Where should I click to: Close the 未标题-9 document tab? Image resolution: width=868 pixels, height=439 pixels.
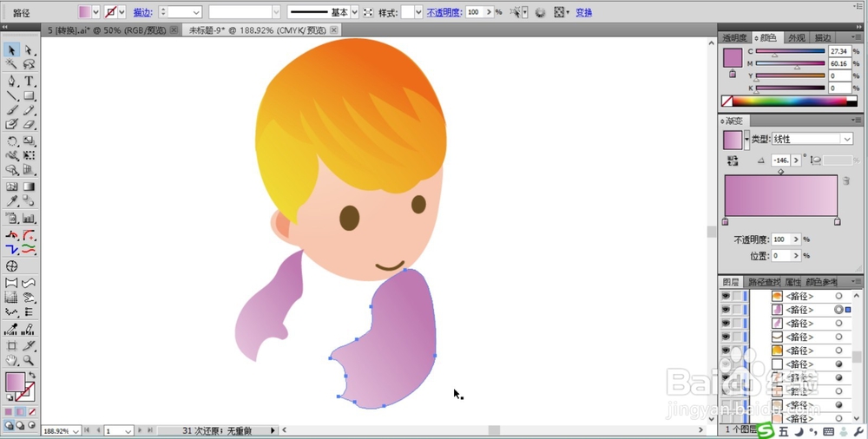click(x=334, y=29)
